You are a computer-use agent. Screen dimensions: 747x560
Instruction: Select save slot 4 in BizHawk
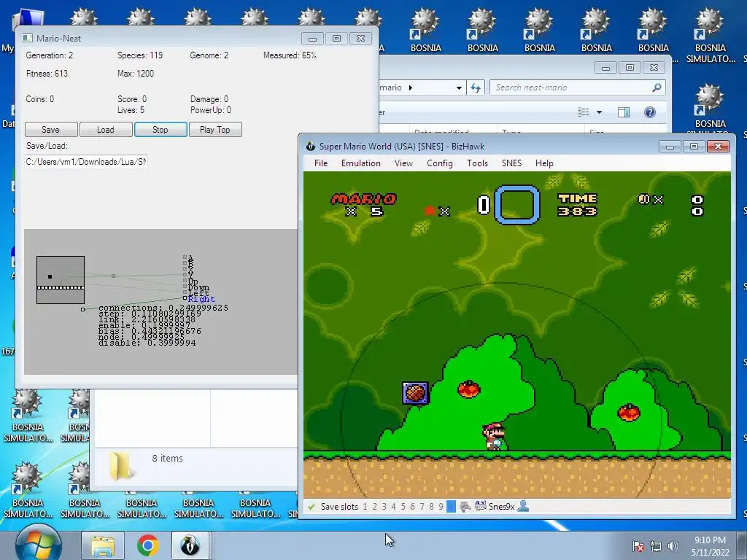click(393, 507)
